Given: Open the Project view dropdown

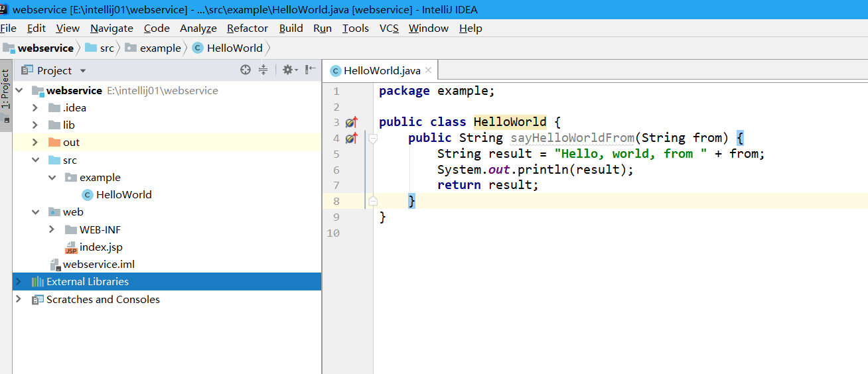Looking at the screenshot, I should coord(83,71).
